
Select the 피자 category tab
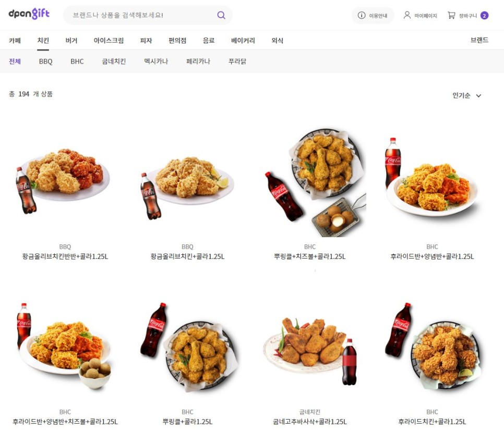click(x=146, y=41)
